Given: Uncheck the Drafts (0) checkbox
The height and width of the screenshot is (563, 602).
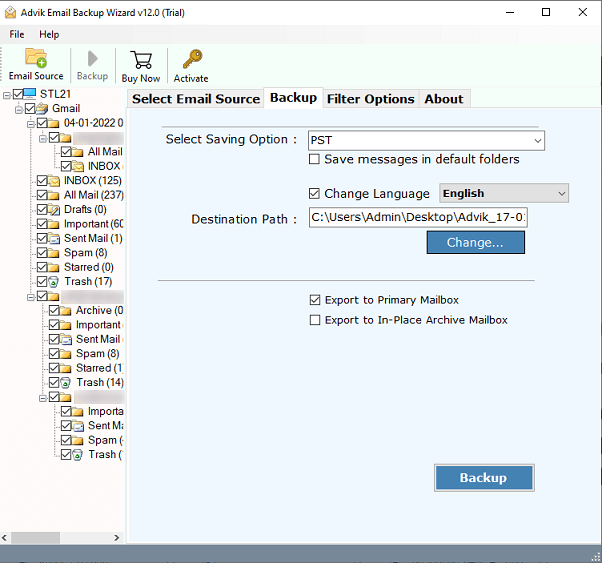Looking at the screenshot, I should click(42, 210).
